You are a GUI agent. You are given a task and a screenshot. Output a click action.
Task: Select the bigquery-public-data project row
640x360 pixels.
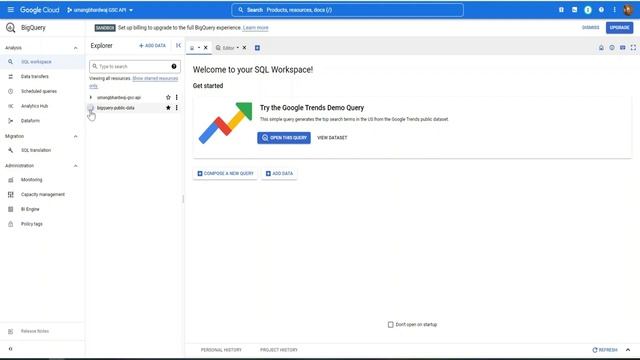coord(134,108)
